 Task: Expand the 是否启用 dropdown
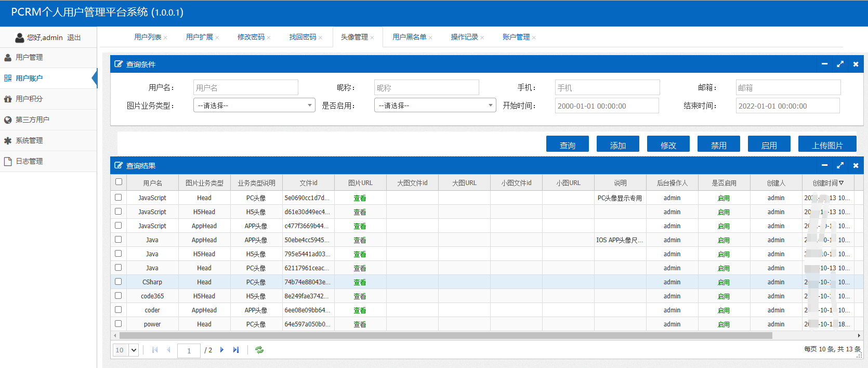click(435, 106)
